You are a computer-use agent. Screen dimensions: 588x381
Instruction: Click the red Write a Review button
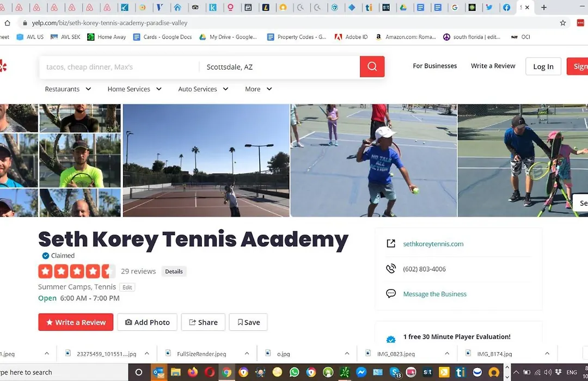[x=76, y=322]
